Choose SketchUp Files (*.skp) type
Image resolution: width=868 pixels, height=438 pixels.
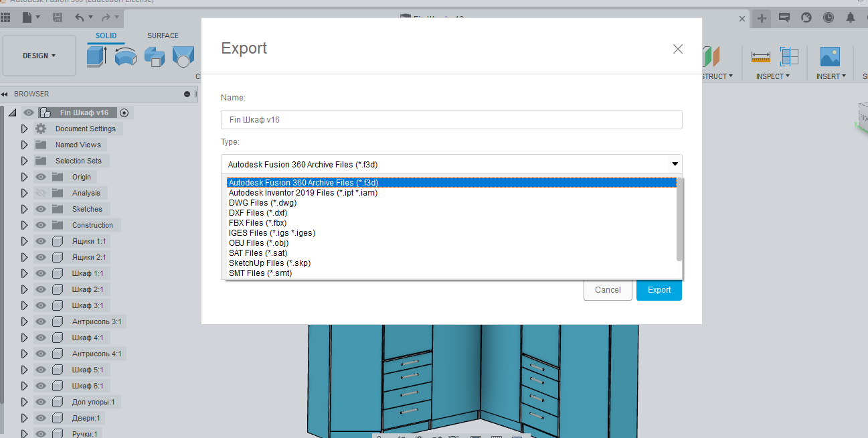click(452, 263)
